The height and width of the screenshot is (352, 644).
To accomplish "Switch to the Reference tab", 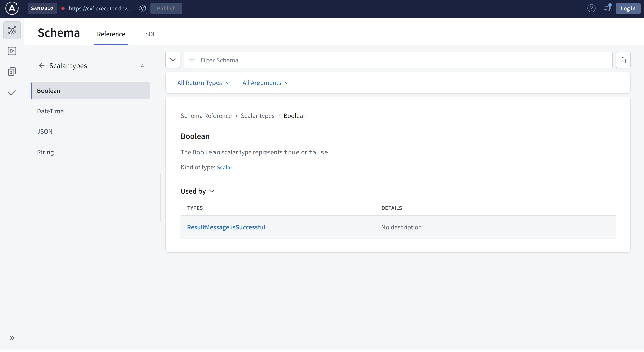I will tap(111, 34).
